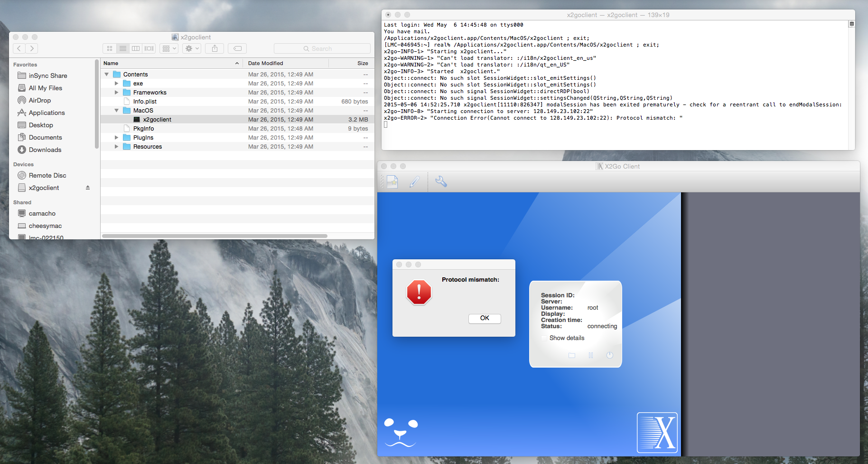Toggle the Show details checkbox

544,338
